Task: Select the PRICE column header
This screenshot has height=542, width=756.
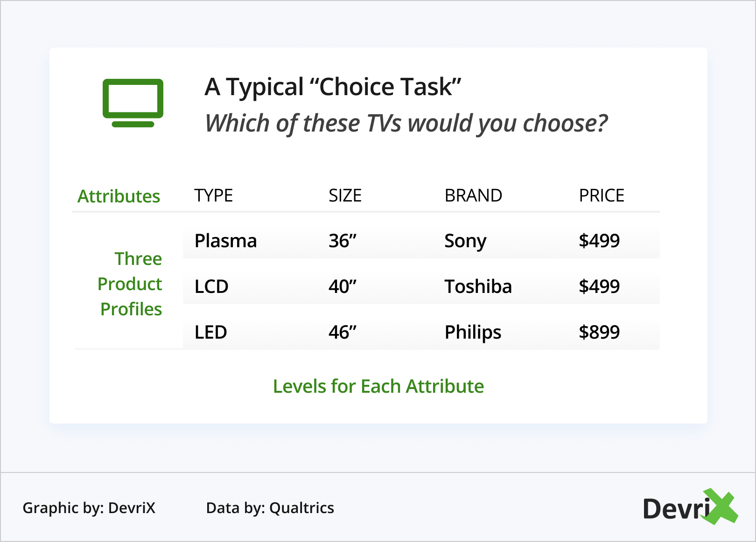Action: (602, 195)
